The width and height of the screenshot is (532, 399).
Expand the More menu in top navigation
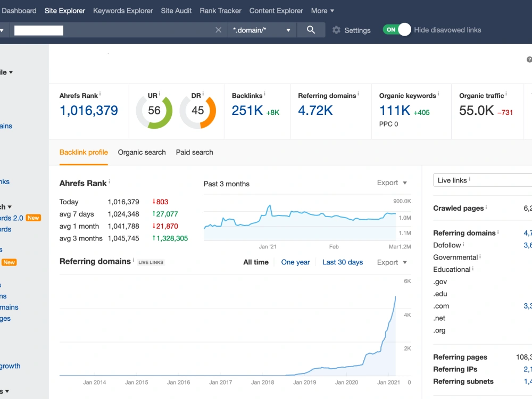coord(323,11)
